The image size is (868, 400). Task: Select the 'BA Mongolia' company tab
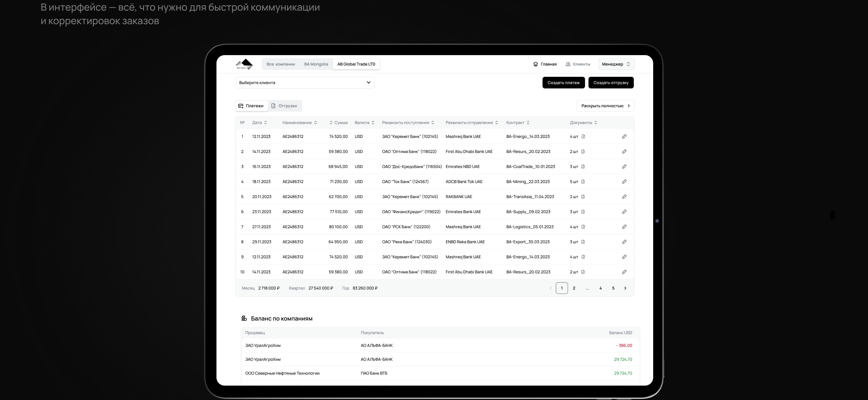point(316,64)
